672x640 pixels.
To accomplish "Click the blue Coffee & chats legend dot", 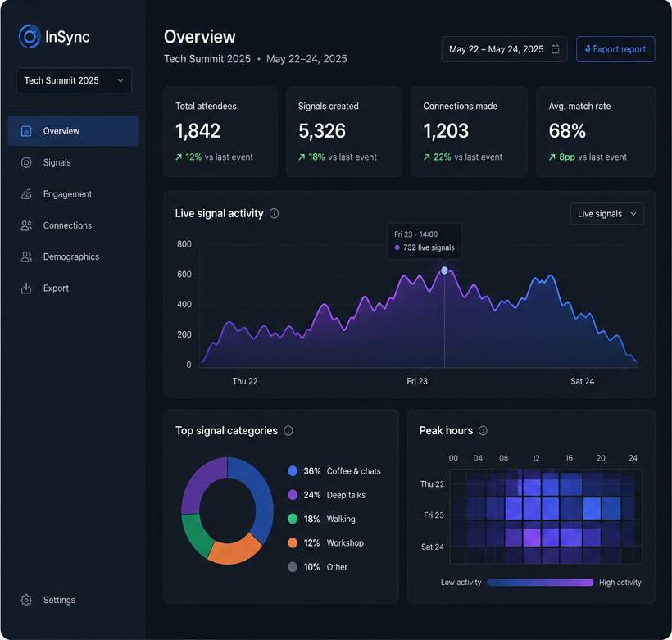I will coord(293,471).
